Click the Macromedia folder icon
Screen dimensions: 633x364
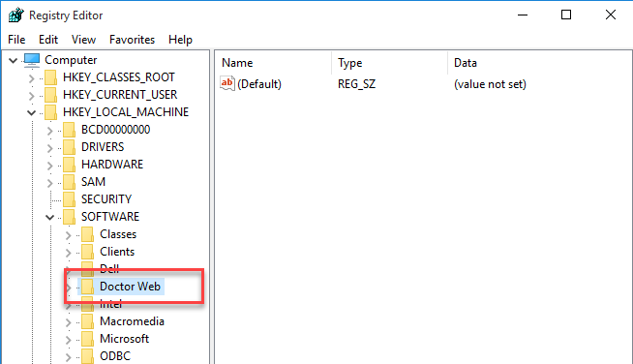[88, 321]
